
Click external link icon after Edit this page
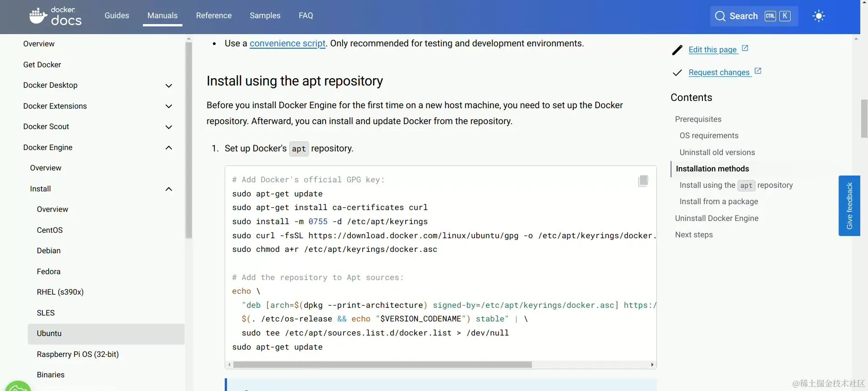[x=745, y=48]
